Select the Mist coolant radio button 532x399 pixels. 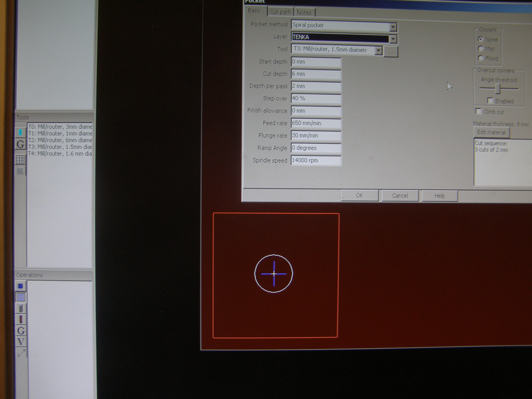[481, 49]
